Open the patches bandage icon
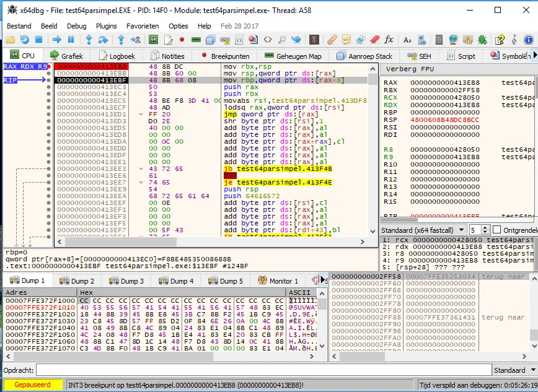Viewport: 538px width, 392px height. [x=332, y=40]
